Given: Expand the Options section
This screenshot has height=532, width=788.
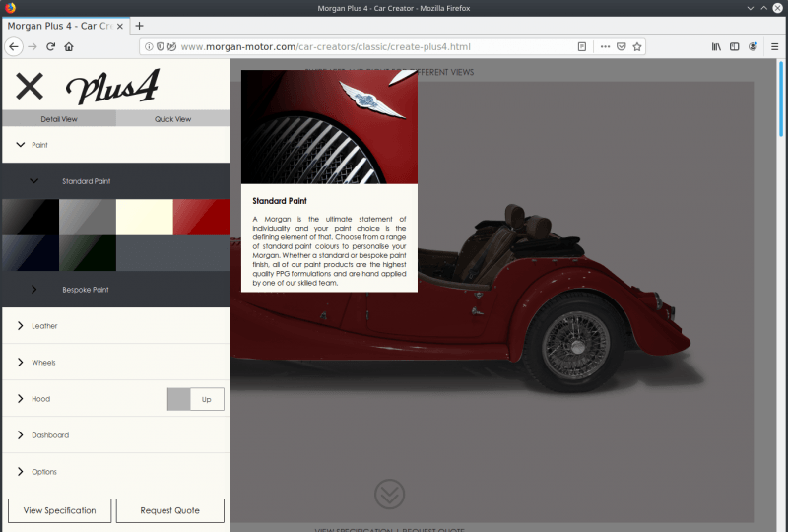Looking at the screenshot, I should [x=116, y=472].
